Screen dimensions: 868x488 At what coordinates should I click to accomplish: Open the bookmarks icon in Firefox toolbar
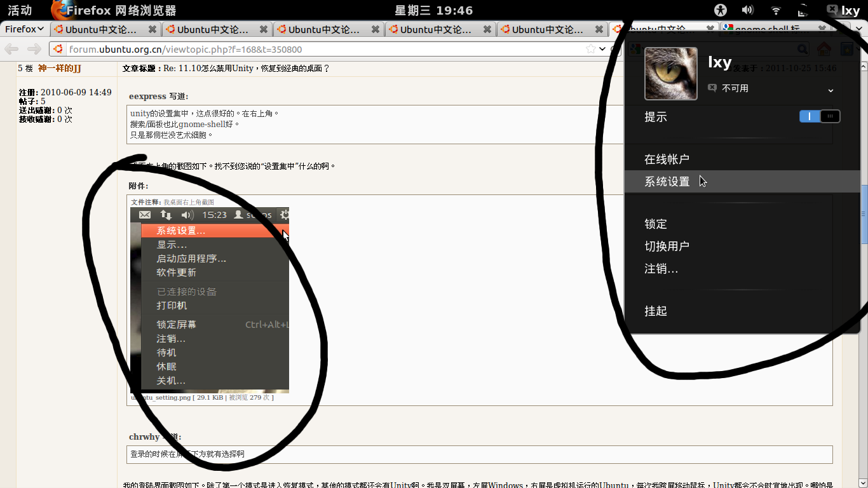846,49
